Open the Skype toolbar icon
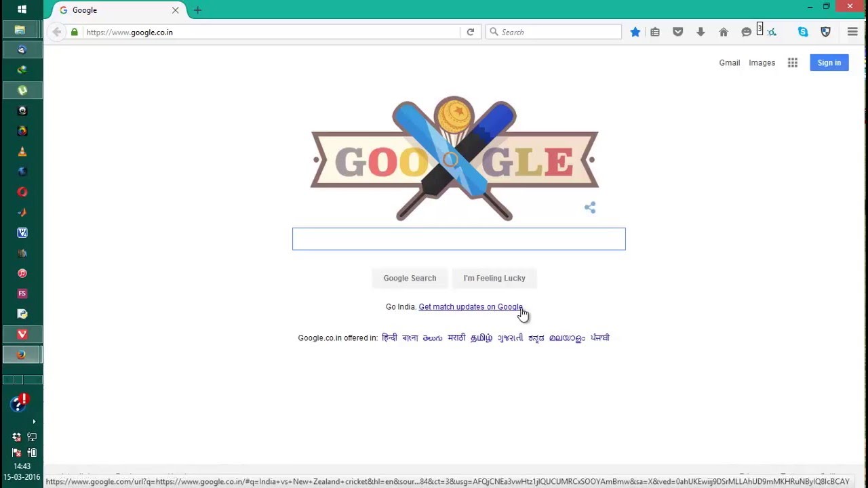Image resolution: width=868 pixels, height=488 pixels. tap(803, 32)
